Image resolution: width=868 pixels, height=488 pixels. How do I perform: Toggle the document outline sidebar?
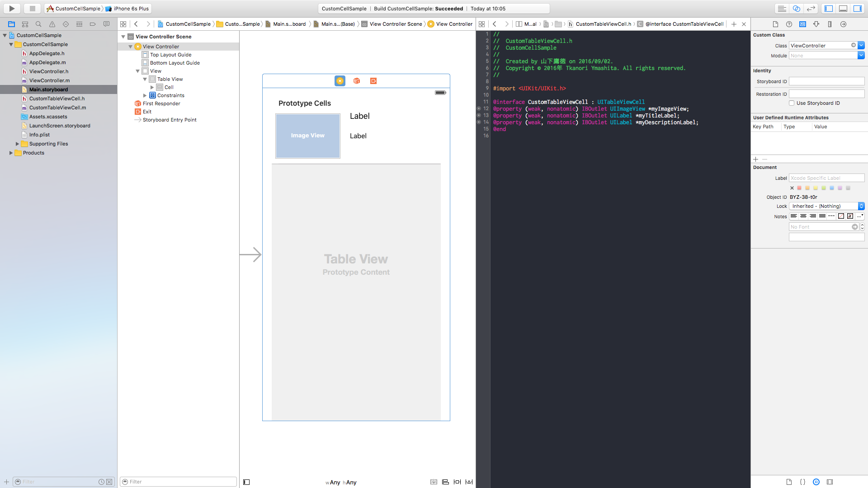click(x=246, y=482)
